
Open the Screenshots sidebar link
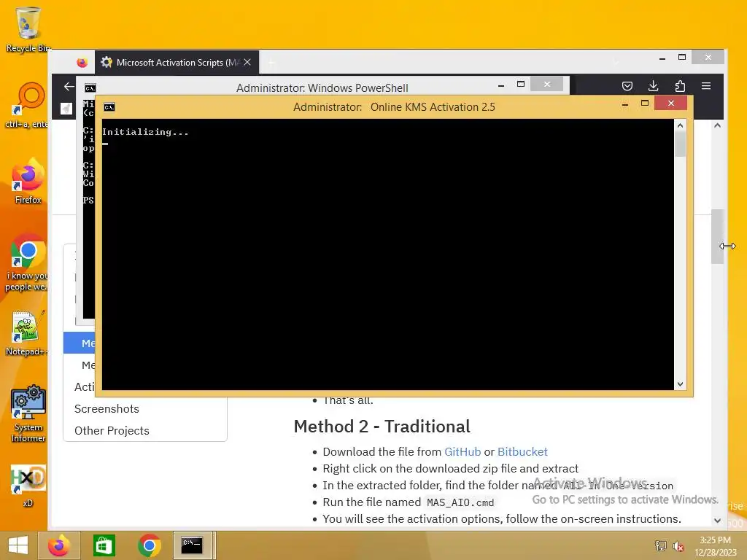[x=107, y=409]
